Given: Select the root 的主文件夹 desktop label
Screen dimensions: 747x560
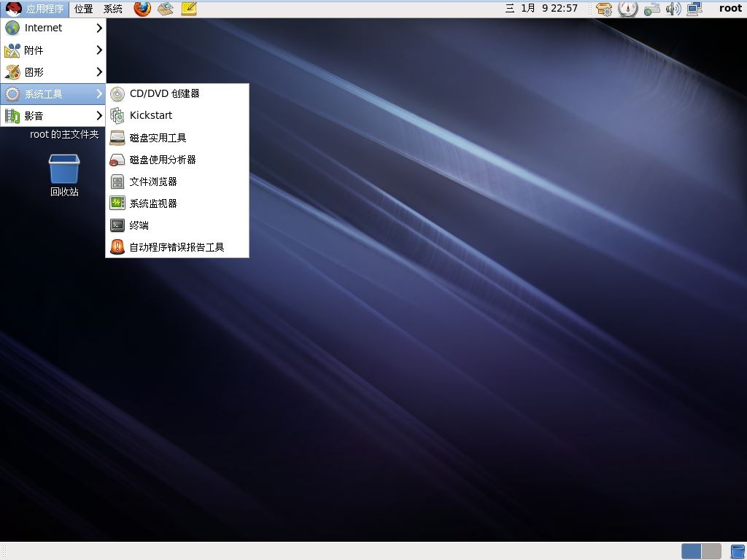Looking at the screenshot, I should (x=64, y=135).
